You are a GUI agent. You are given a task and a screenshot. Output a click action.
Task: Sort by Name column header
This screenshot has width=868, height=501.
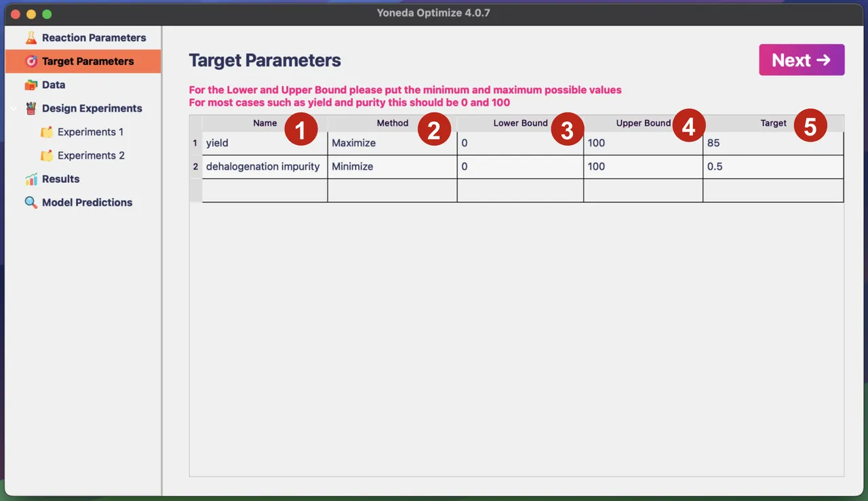pos(264,123)
